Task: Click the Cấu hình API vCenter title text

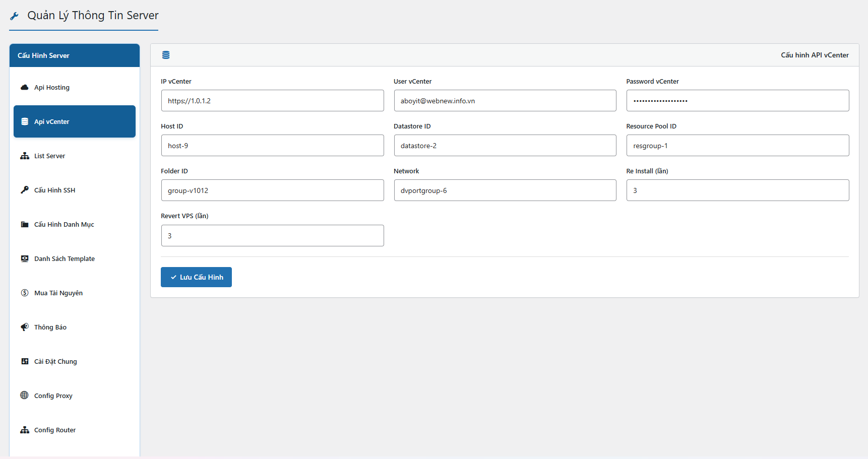Action: coord(815,55)
